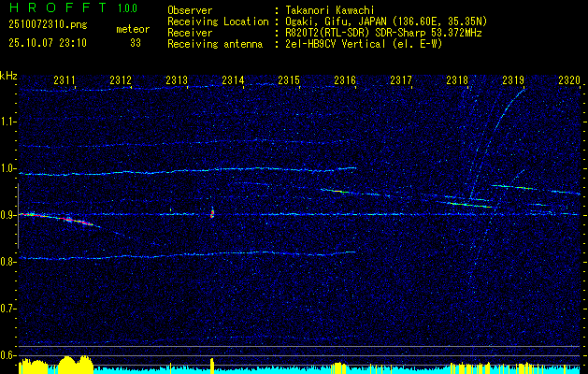This screenshot has width=588, height=374.
Task: Click the 2314 time marker
Action: pyautogui.click(x=233, y=79)
